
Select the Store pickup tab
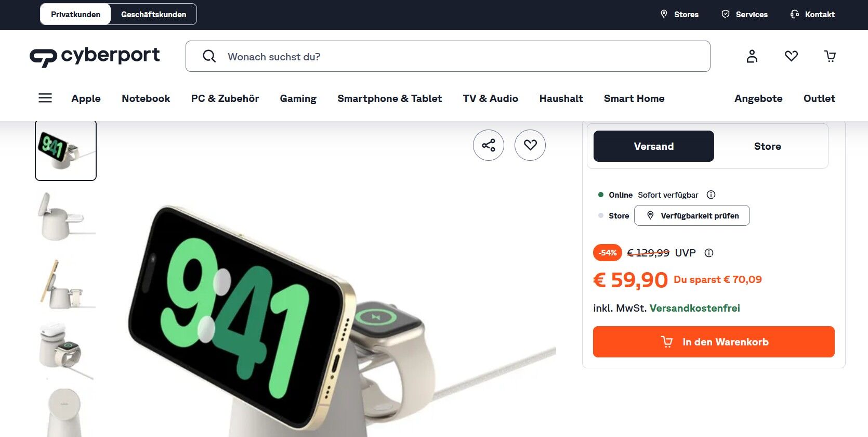767,146
